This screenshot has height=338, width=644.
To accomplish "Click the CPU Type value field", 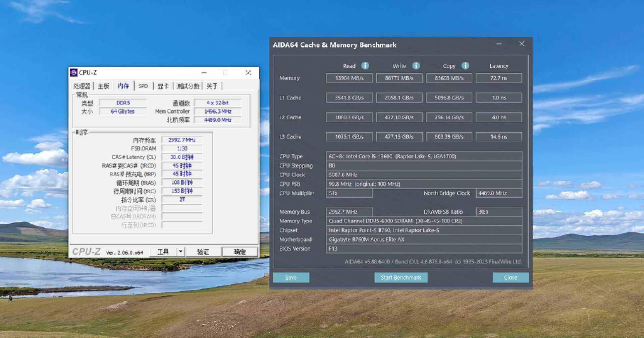I will [424, 156].
